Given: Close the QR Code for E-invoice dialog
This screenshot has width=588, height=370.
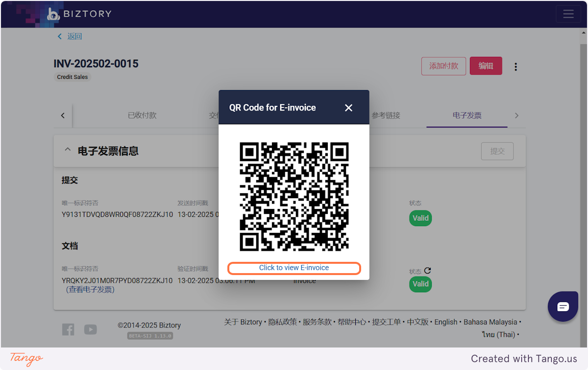Looking at the screenshot, I should coord(348,108).
